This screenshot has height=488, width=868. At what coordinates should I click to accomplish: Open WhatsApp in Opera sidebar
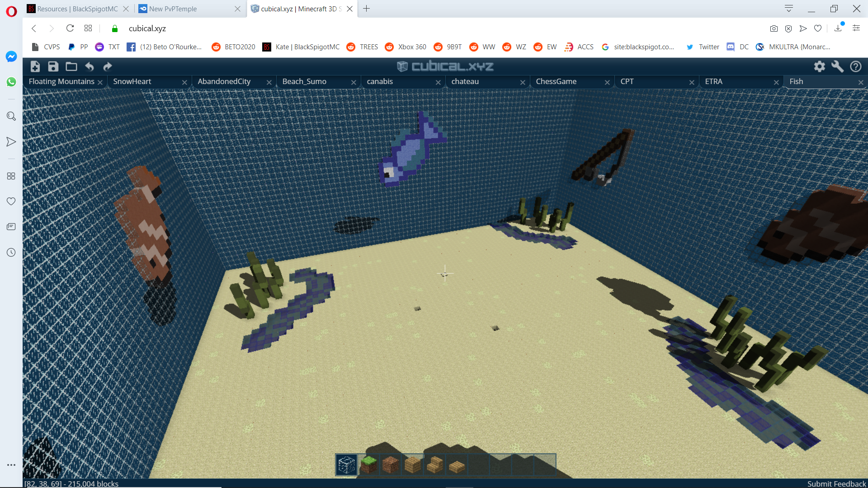click(11, 82)
